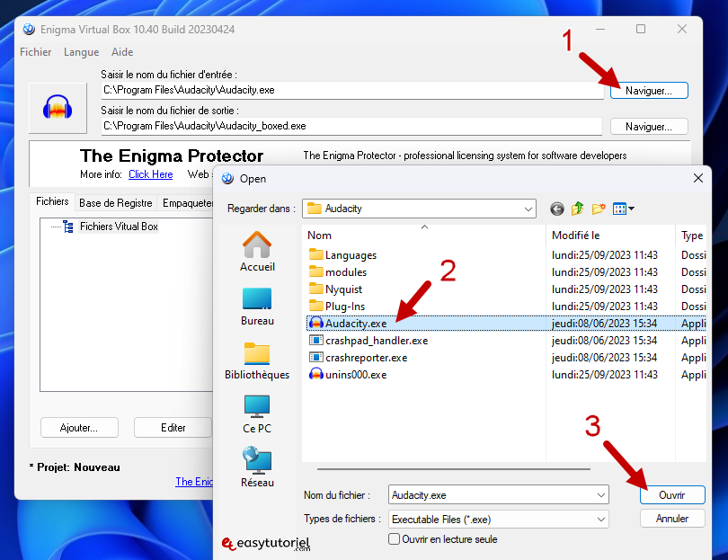Click the Annuler button
This screenshot has height=560, width=728.
tap(671, 519)
